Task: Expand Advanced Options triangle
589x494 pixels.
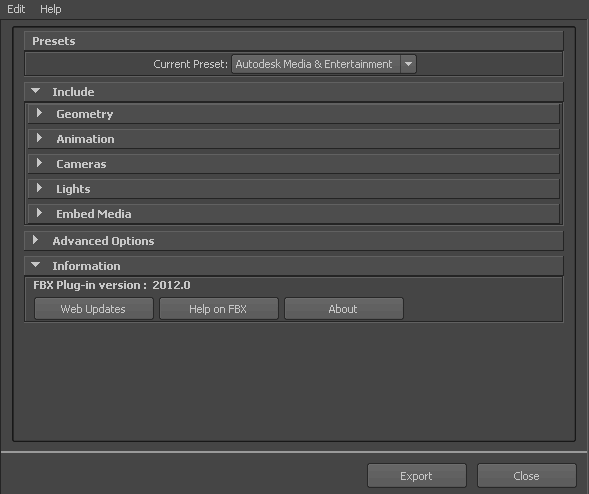Action: point(35,240)
